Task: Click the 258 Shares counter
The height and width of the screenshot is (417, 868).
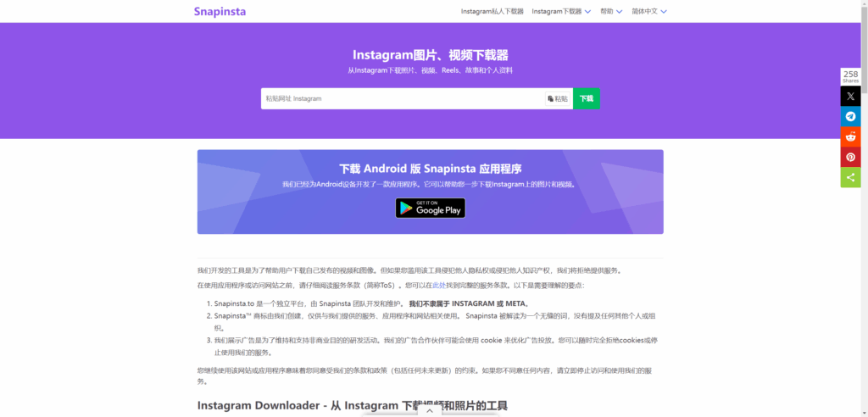Action: coord(850,76)
